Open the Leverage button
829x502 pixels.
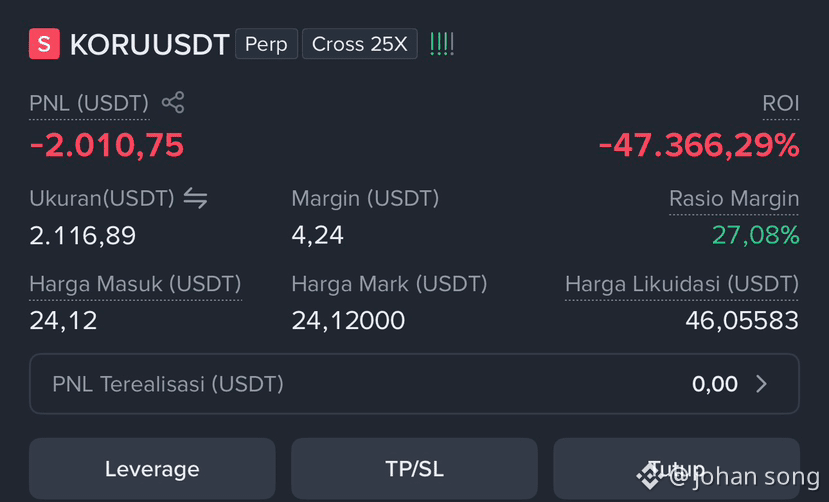[152, 468]
